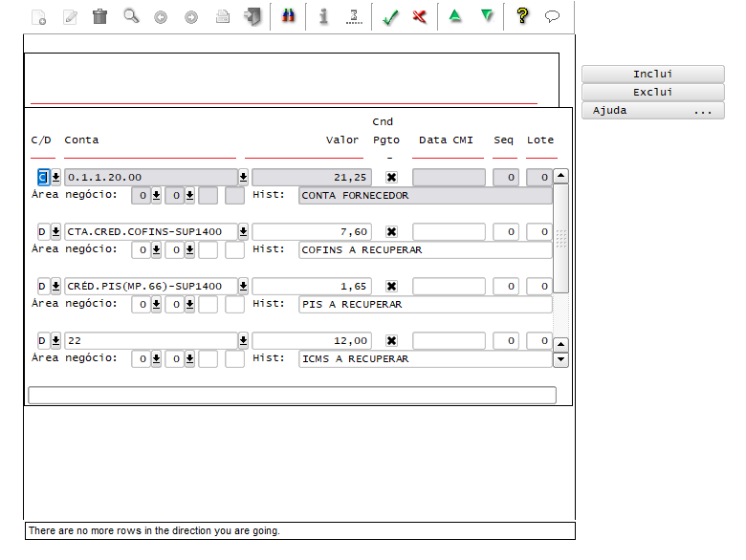The image size is (746, 560).
Task: Click the printer icon in the toolbar
Action: 222,17
